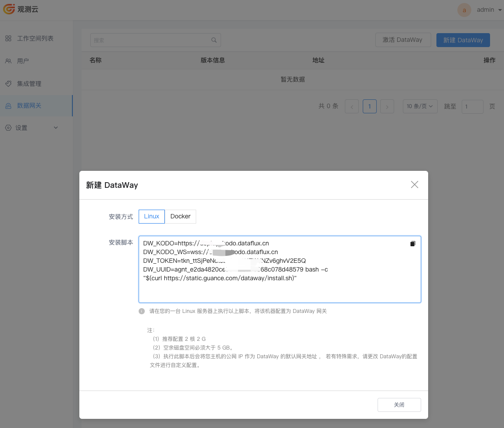Click the 集成管理 icon
This screenshot has width=504, height=428.
[x=8, y=84]
